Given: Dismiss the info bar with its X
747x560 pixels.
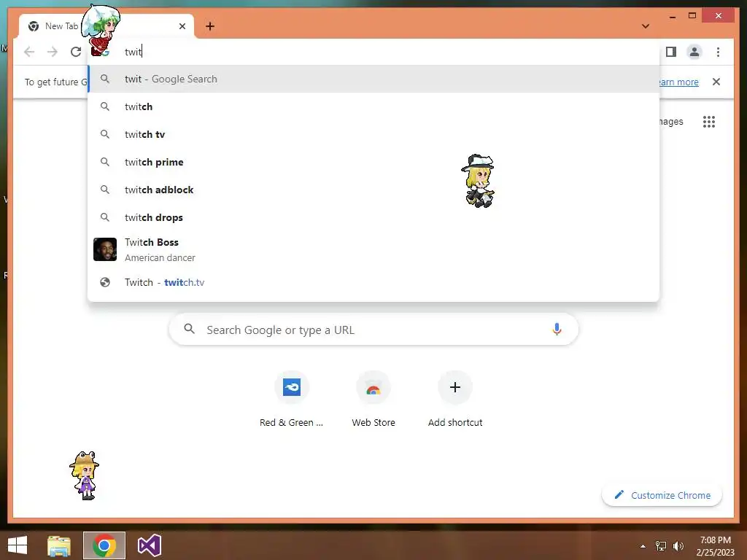Looking at the screenshot, I should tap(716, 82).
